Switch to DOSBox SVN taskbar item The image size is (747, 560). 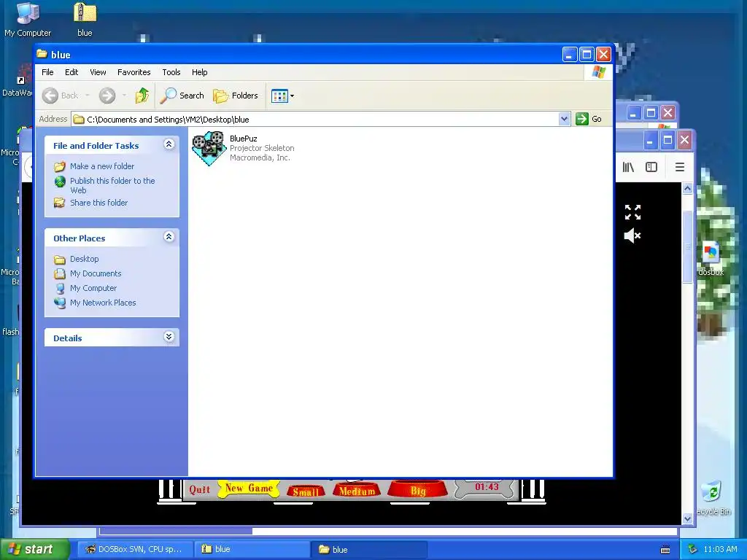tap(134, 549)
